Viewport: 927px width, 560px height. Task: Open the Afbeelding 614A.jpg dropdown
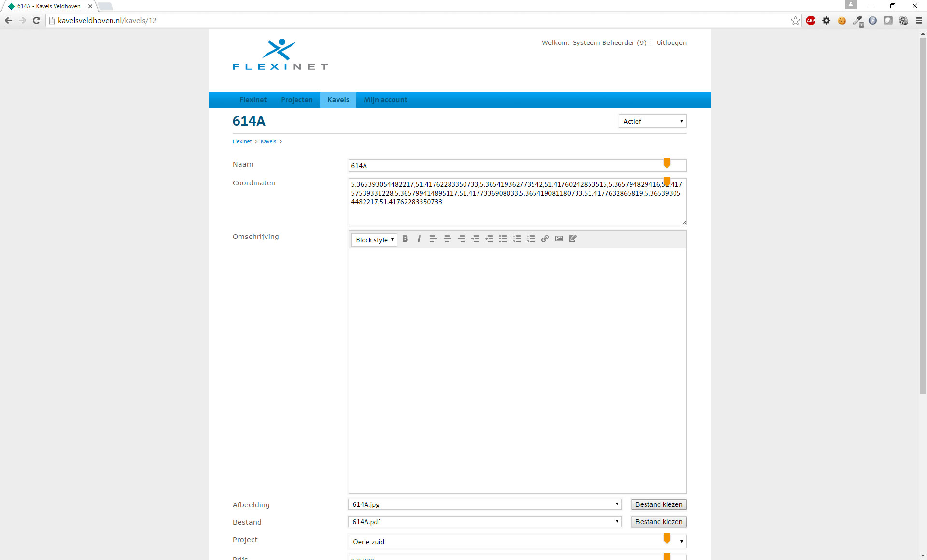[484, 504]
